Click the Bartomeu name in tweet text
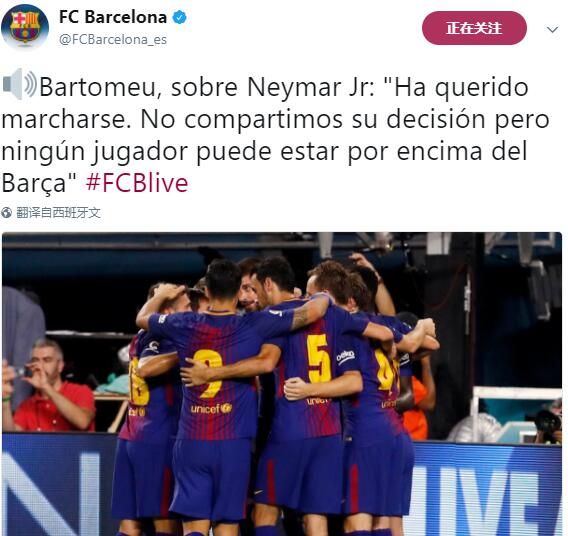 point(100,87)
